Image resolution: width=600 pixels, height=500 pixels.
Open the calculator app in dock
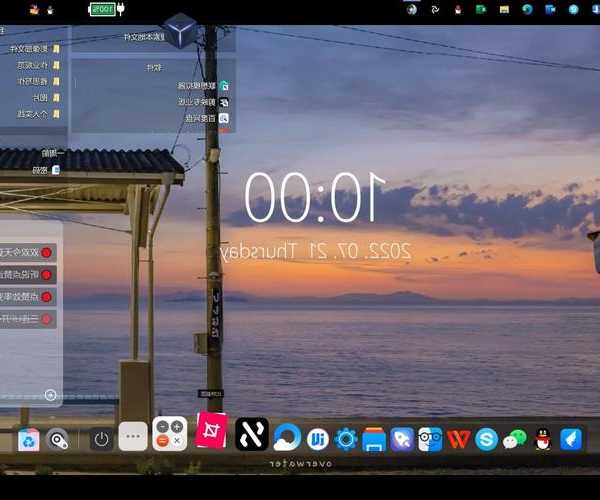pos(170,433)
